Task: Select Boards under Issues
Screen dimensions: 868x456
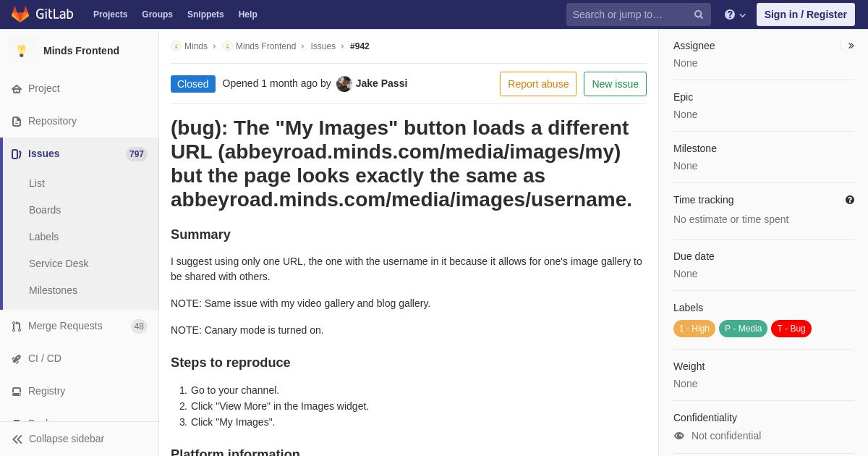Action: (x=45, y=210)
